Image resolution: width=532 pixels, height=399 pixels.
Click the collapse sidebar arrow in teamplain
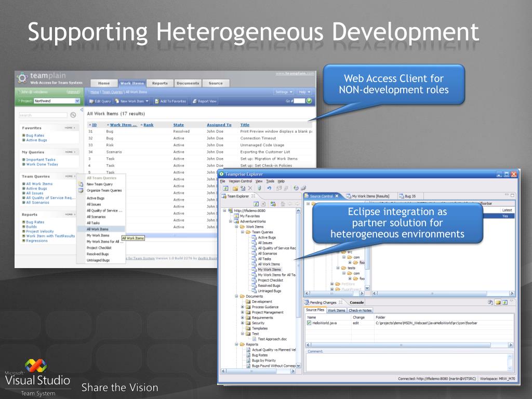tap(82, 110)
